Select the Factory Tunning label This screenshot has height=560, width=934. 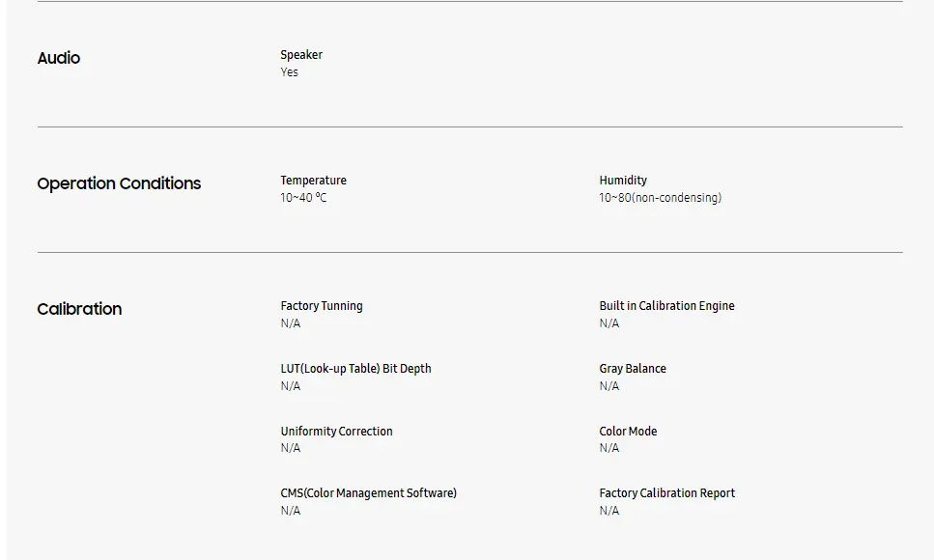tap(322, 306)
